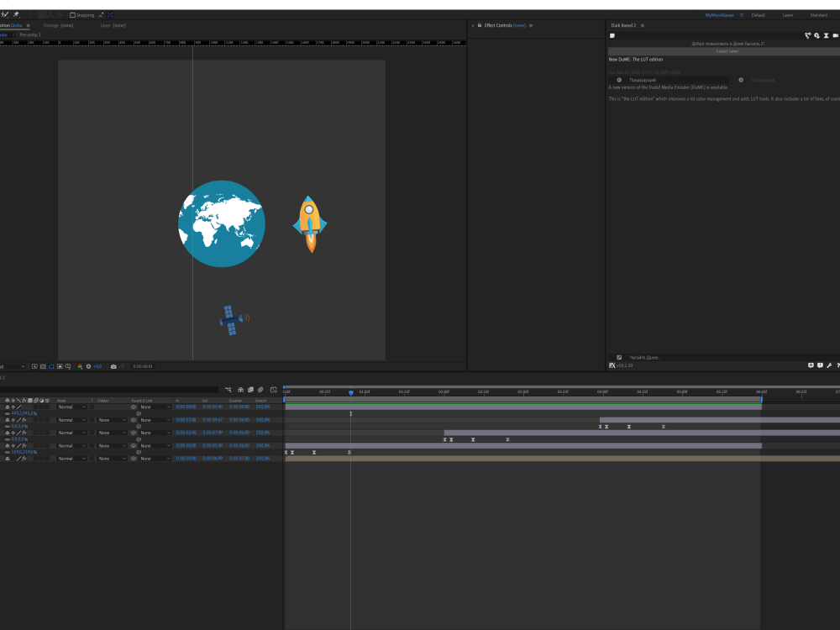The height and width of the screenshot is (630, 840).
Task: Click the Out time 0:00:09:47
Action: click(213, 420)
